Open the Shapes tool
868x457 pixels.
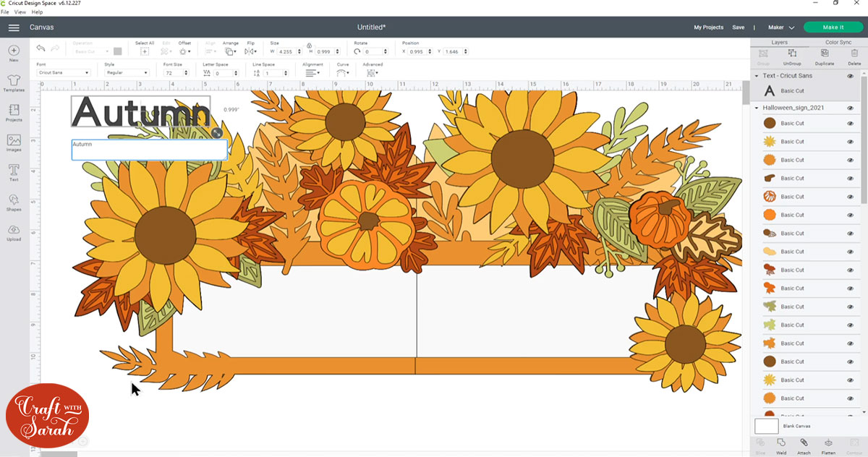point(14,201)
